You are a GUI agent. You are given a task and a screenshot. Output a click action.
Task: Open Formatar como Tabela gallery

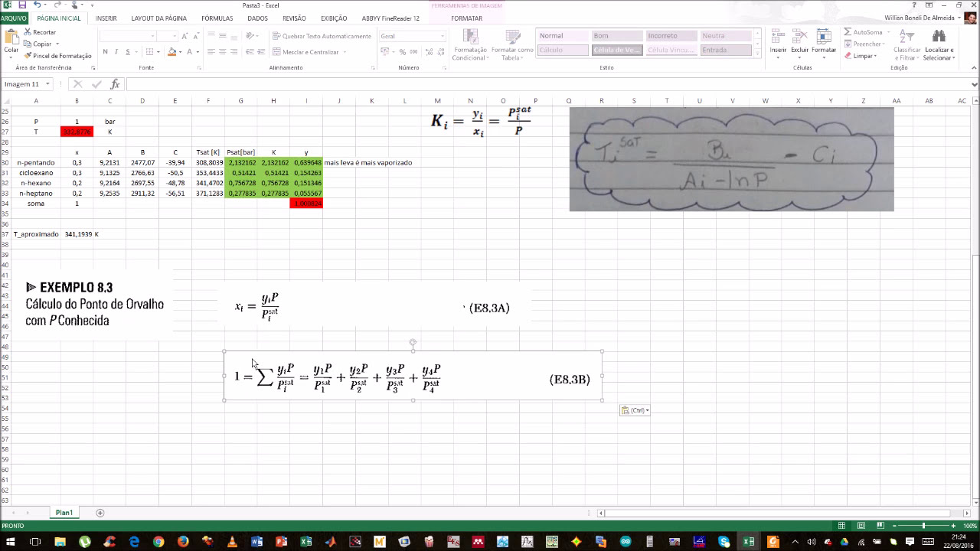click(x=512, y=44)
